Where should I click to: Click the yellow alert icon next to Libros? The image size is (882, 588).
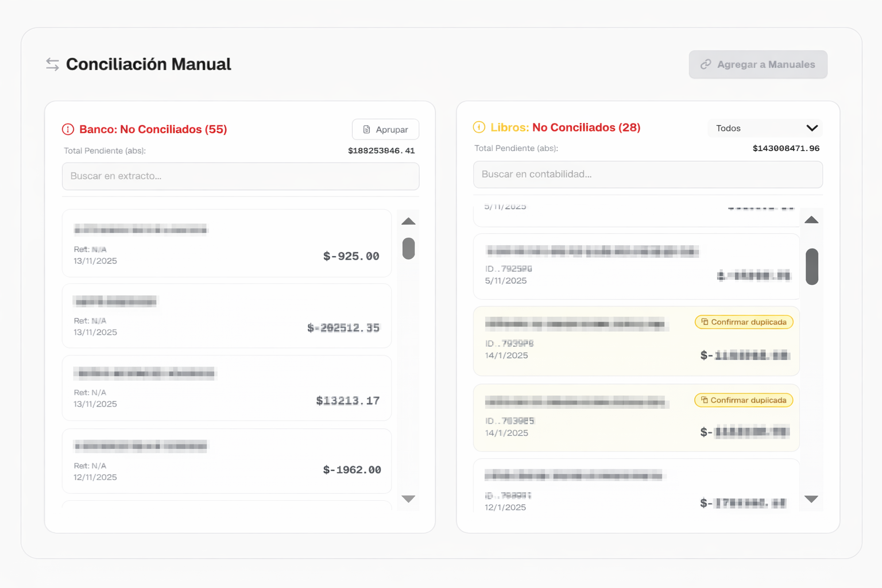tap(479, 127)
